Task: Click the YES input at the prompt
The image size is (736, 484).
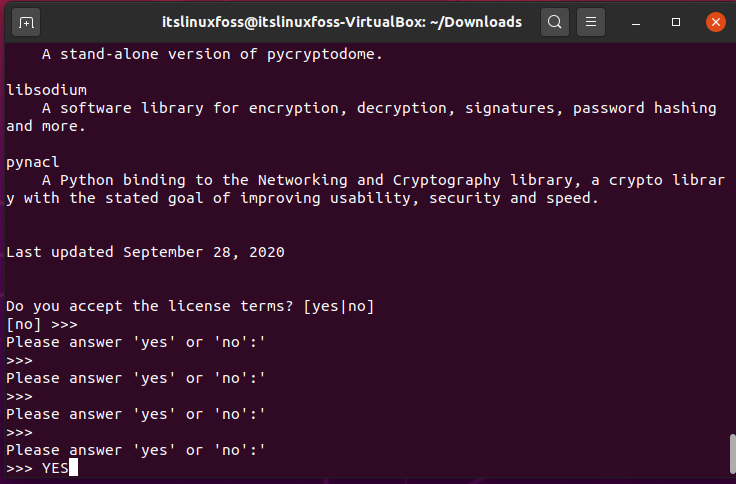Action: click(55, 468)
